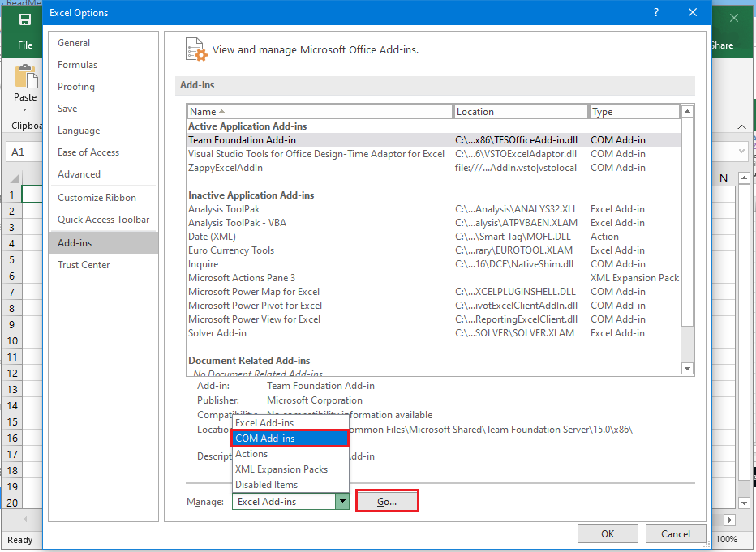Open the Advanced options category

(103, 174)
